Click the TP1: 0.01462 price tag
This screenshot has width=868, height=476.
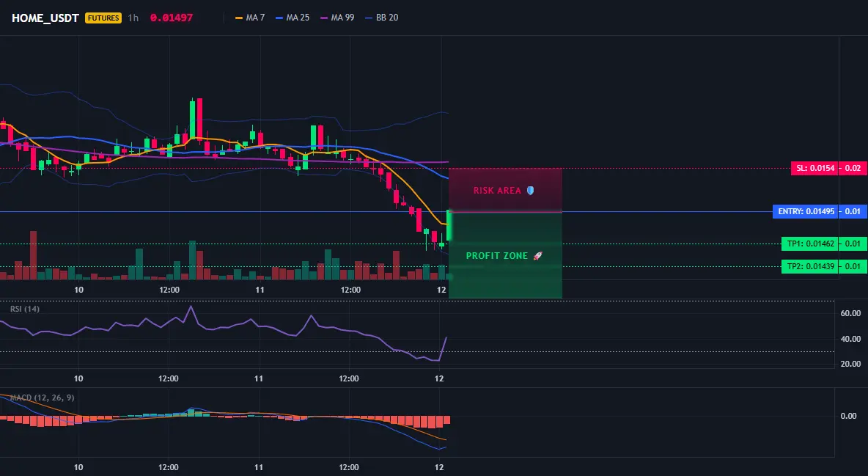coord(809,244)
